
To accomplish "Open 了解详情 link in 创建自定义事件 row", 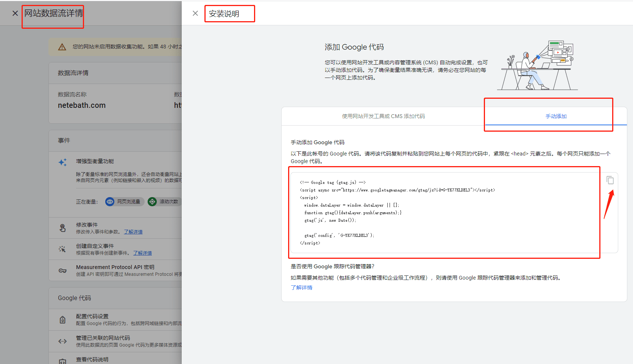I will point(142,253).
